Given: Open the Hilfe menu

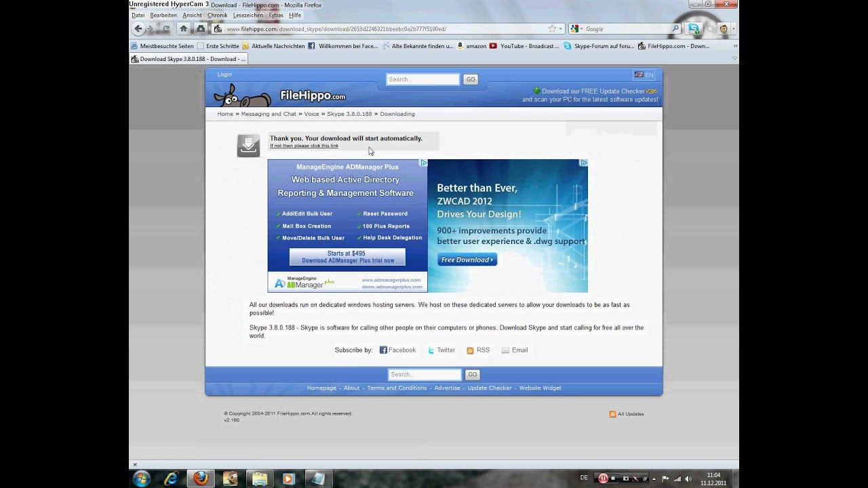Looking at the screenshot, I should [295, 15].
